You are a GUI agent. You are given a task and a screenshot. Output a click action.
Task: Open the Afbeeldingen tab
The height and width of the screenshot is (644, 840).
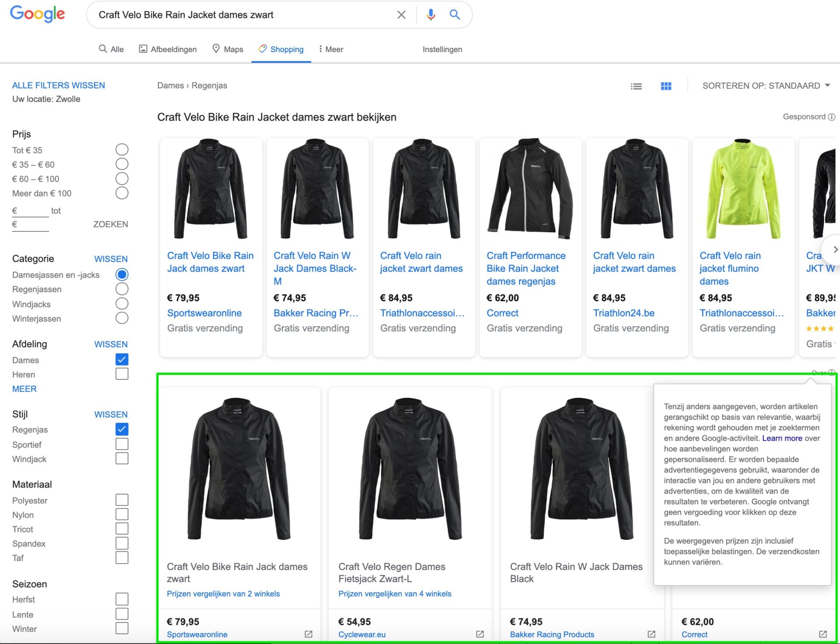[x=168, y=49]
